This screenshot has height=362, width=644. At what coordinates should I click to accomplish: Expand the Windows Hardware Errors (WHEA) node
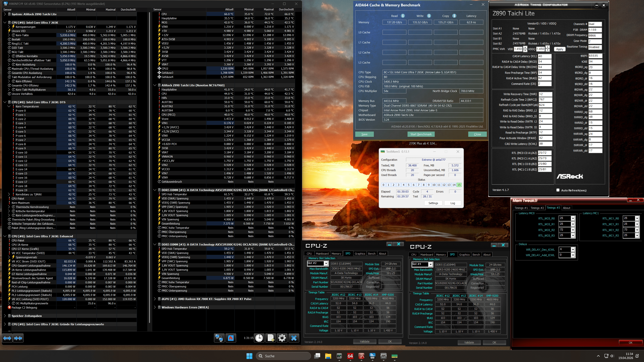[155, 307]
